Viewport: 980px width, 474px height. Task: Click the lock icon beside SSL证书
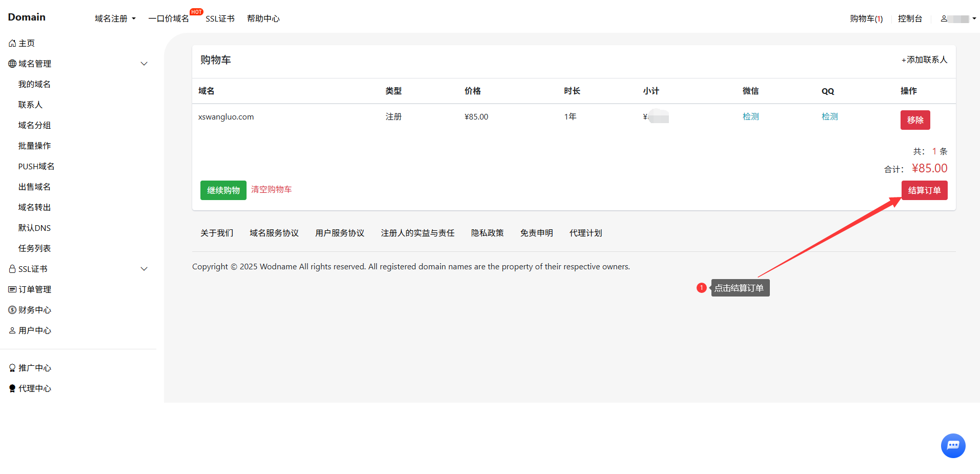(12, 269)
